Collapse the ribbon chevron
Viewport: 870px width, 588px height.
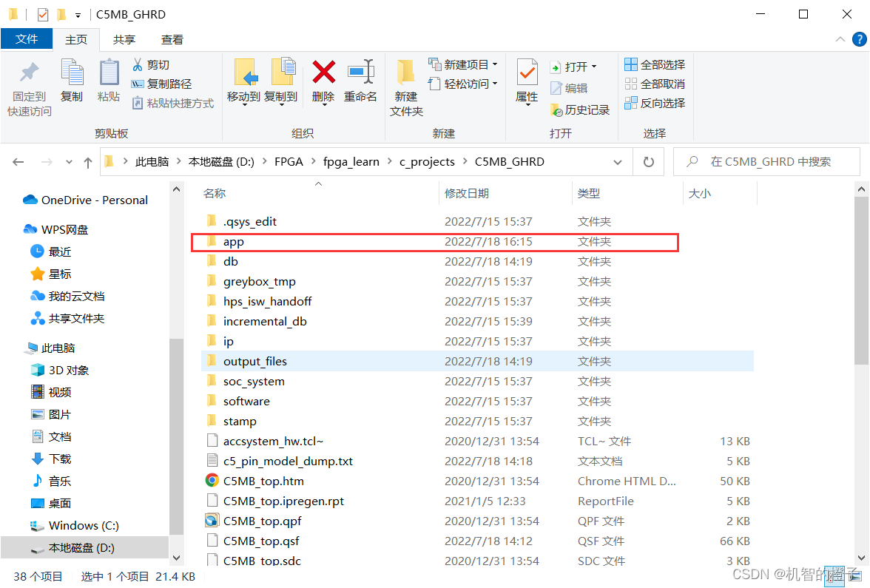840,39
